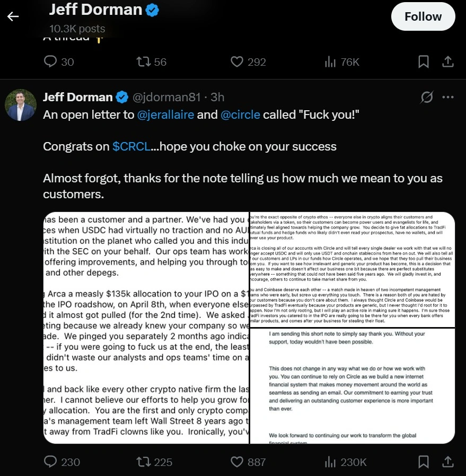Open the three-dot more menu on tweet
The width and height of the screenshot is (466, 476).
(448, 97)
